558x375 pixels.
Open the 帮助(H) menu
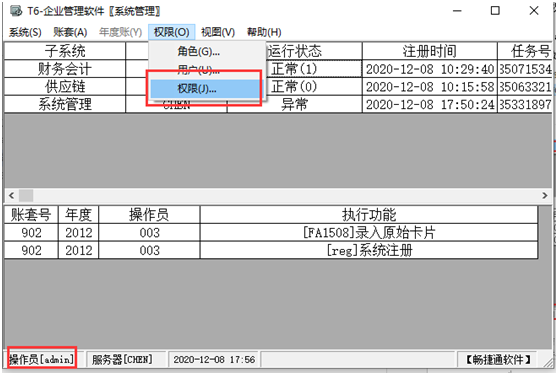(x=264, y=32)
